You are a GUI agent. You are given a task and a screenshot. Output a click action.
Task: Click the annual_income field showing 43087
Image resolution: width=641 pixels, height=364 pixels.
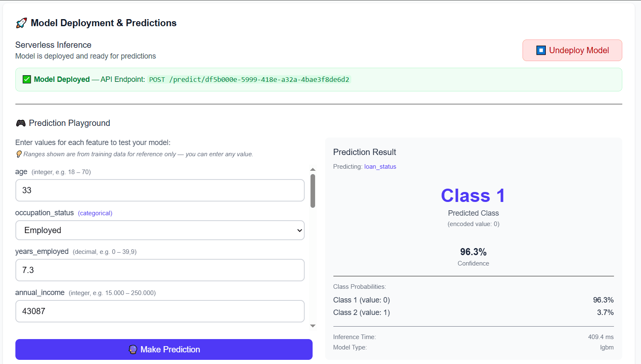click(160, 311)
